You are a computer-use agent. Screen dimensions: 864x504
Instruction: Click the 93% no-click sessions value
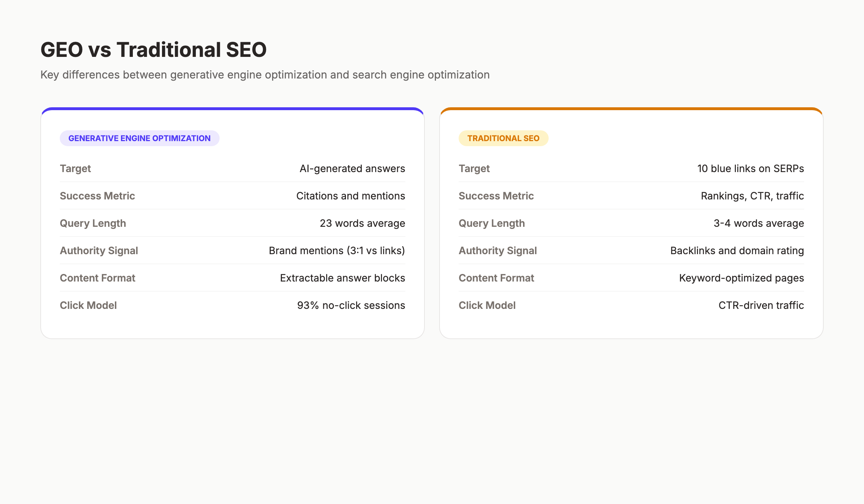(x=351, y=305)
